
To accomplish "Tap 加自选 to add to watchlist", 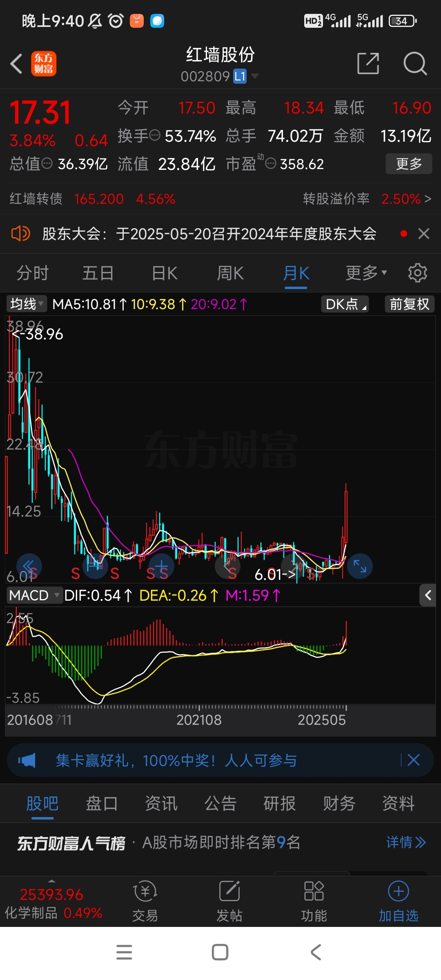I will 399,902.
